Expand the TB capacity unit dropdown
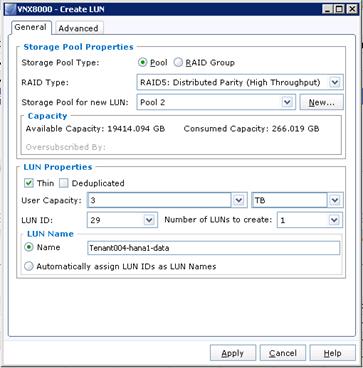Viewport: 363px width, 368px height. (334, 200)
